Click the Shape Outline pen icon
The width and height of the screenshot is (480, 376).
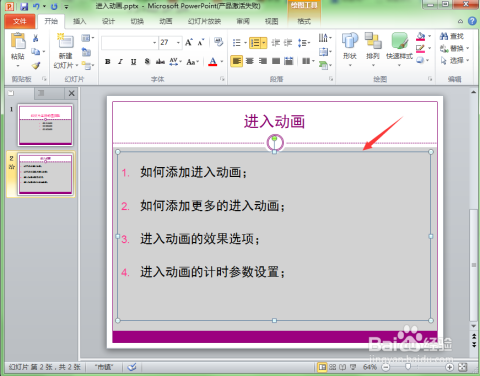420,49
